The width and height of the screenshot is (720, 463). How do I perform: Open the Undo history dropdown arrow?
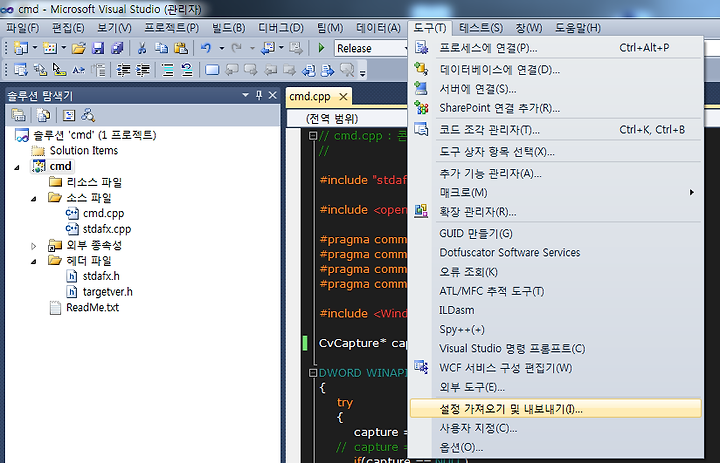tap(221, 48)
